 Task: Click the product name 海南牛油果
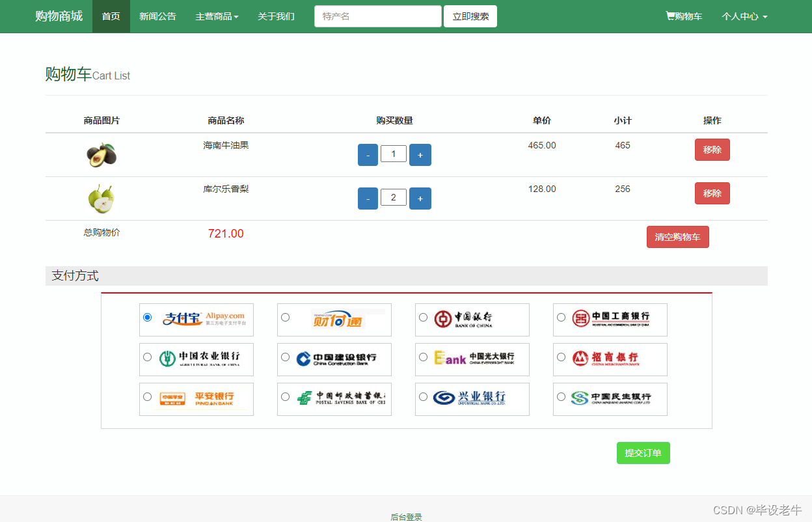[226, 145]
